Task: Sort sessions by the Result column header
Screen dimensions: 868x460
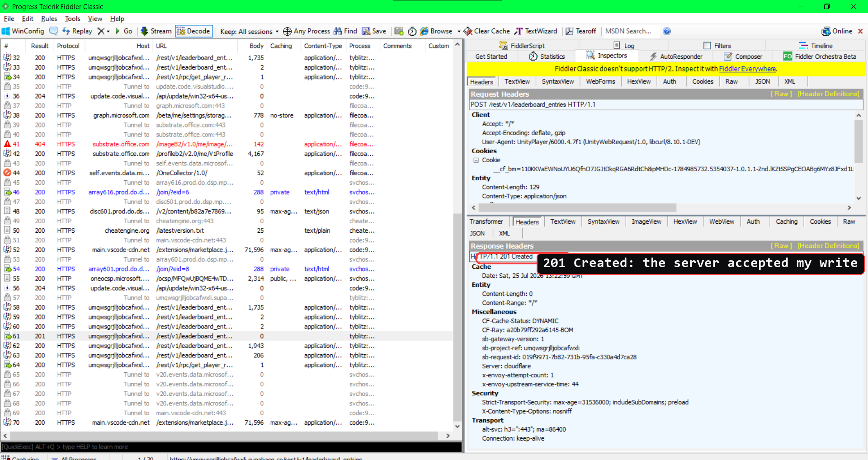Action: point(39,46)
